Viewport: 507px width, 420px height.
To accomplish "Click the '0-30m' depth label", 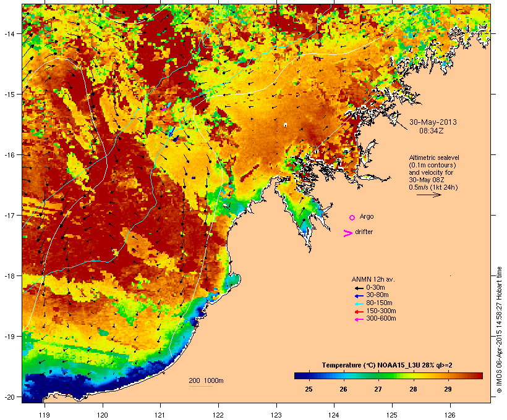I will 375,287.
